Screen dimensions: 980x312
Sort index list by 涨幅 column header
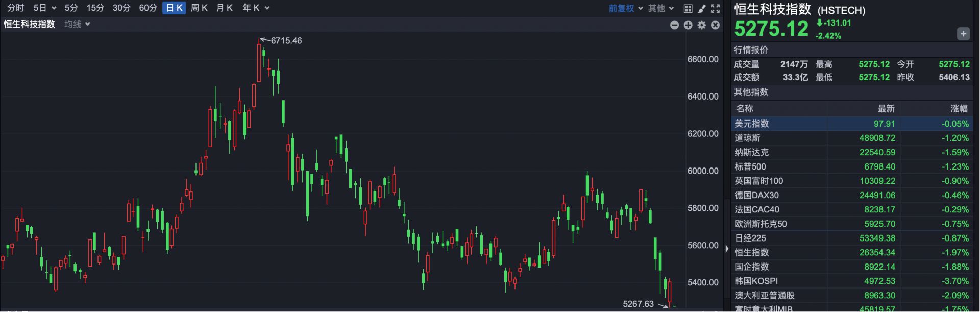click(x=959, y=108)
